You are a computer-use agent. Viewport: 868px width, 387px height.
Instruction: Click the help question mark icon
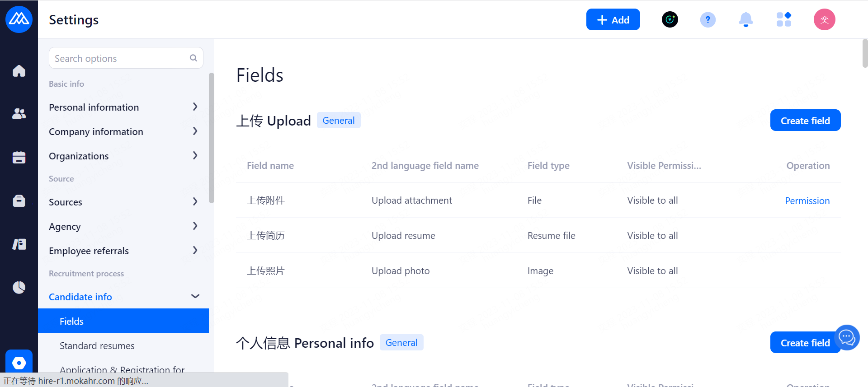(x=708, y=20)
